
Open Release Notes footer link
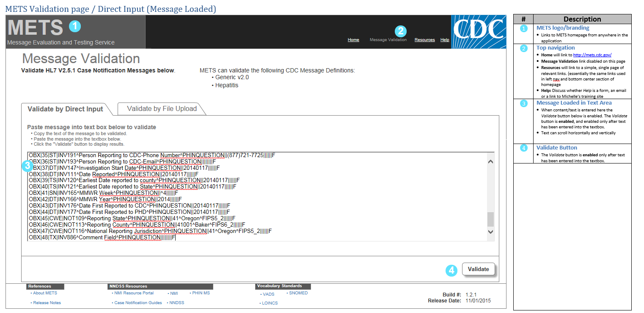coord(47,303)
